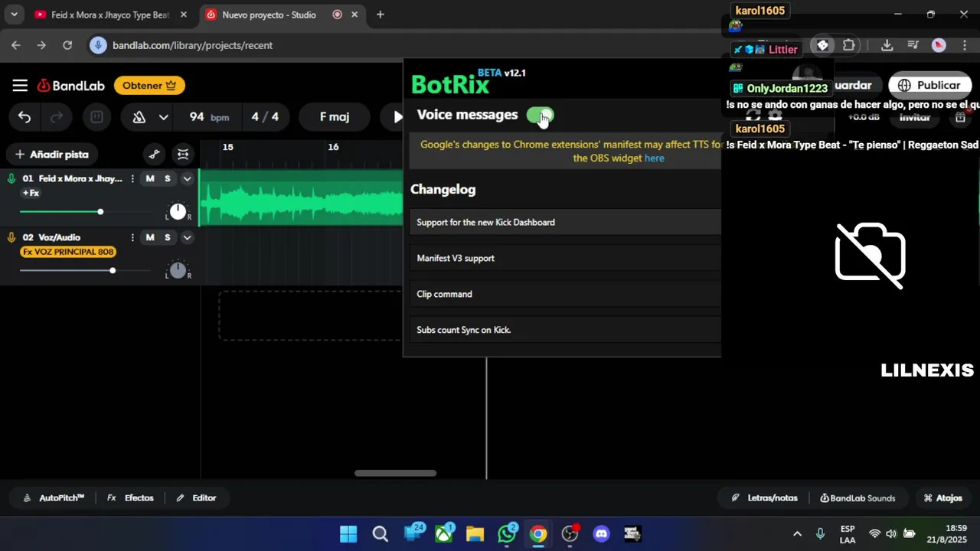Expand track 01 options chevron
980x551 pixels.
click(187, 178)
